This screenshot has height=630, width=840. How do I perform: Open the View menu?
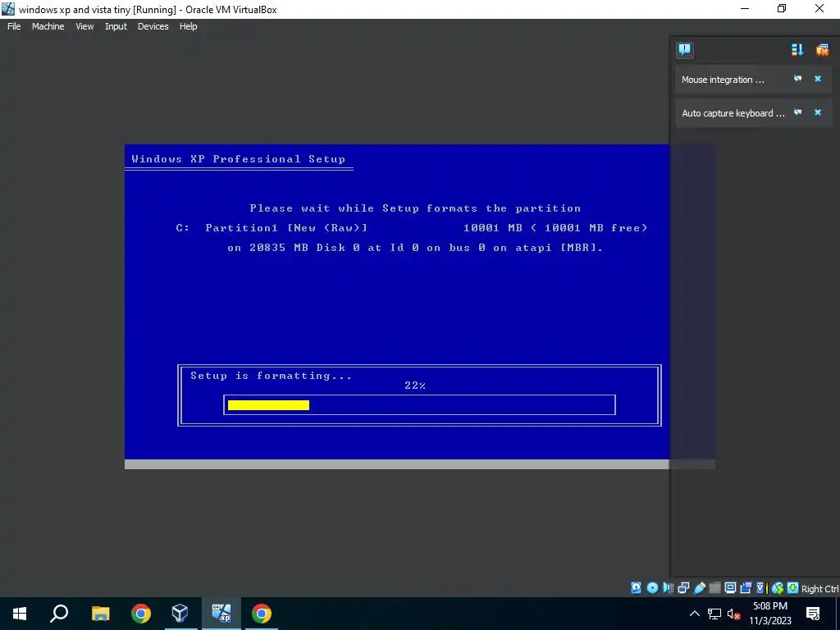pyautogui.click(x=84, y=26)
